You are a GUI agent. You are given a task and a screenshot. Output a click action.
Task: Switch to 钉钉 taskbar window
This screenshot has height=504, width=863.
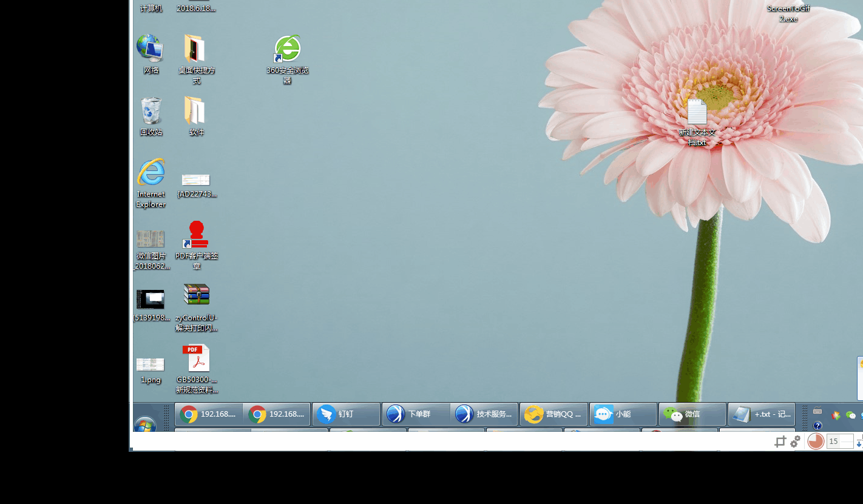click(347, 414)
